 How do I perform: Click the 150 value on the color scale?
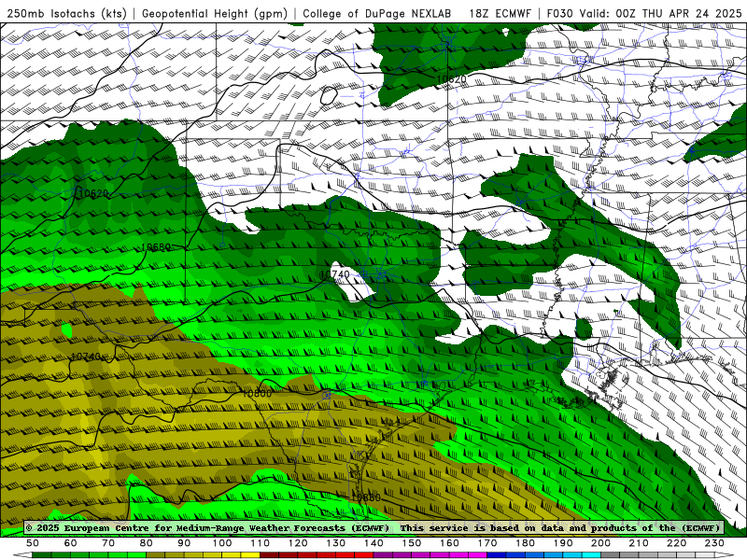[411, 543]
